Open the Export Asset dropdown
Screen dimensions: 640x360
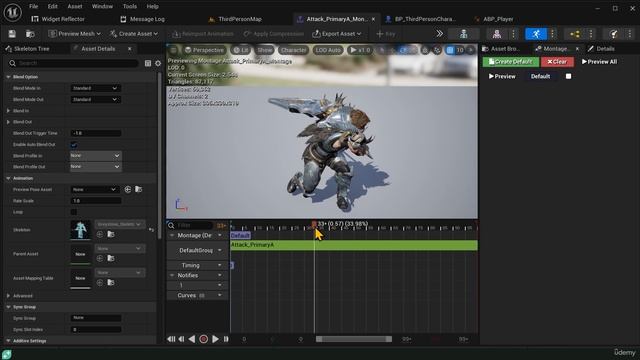(337, 34)
